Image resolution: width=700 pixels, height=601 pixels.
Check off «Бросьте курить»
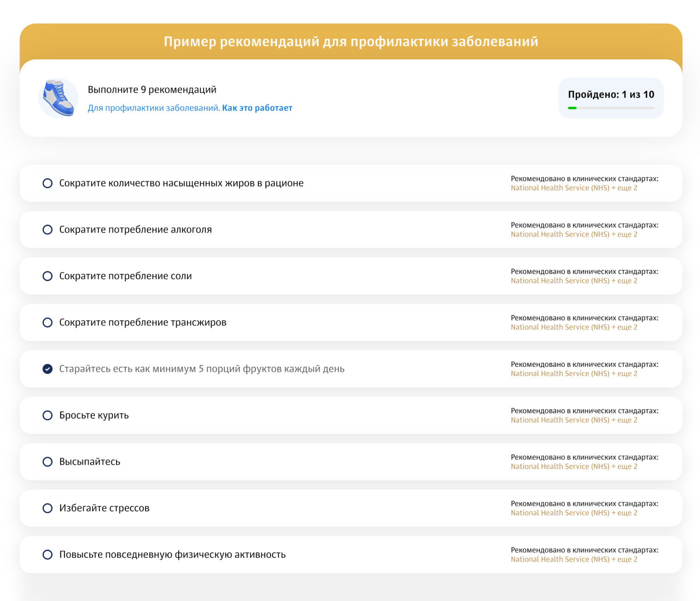pos(48,415)
